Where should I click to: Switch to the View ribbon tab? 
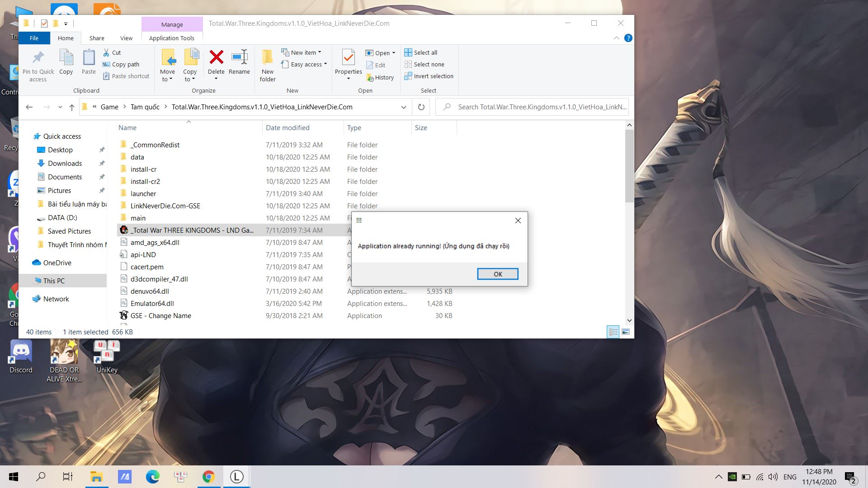[126, 38]
